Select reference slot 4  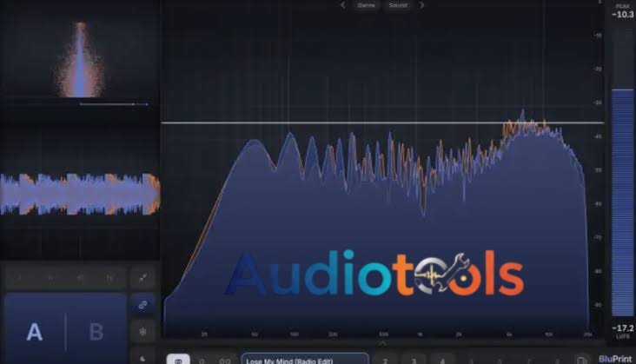(442, 360)
